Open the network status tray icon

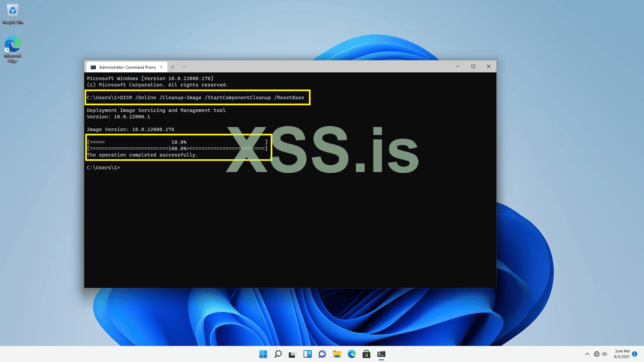pyautogui.click(x=596, y=354)
